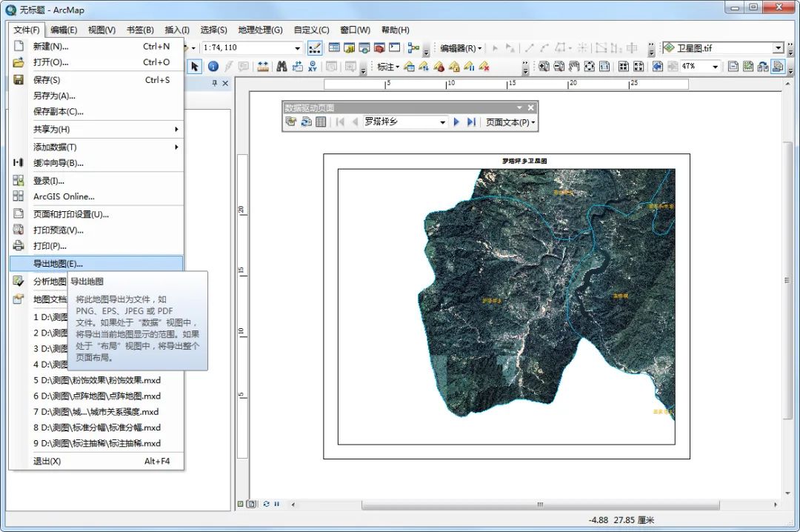Open the Go To XY tool
The height and width of the screenshot is (532, 800).
pos(312,65)
